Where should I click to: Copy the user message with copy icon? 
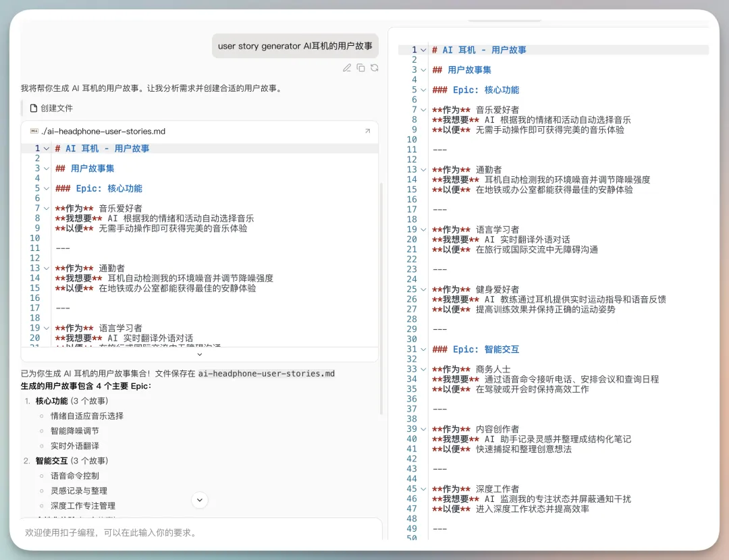click(x=360, y=67)
